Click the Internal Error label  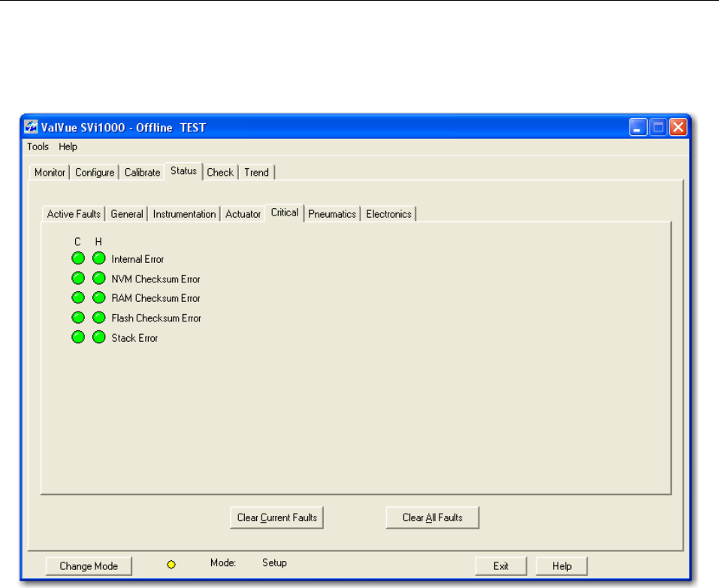point(137,259)
